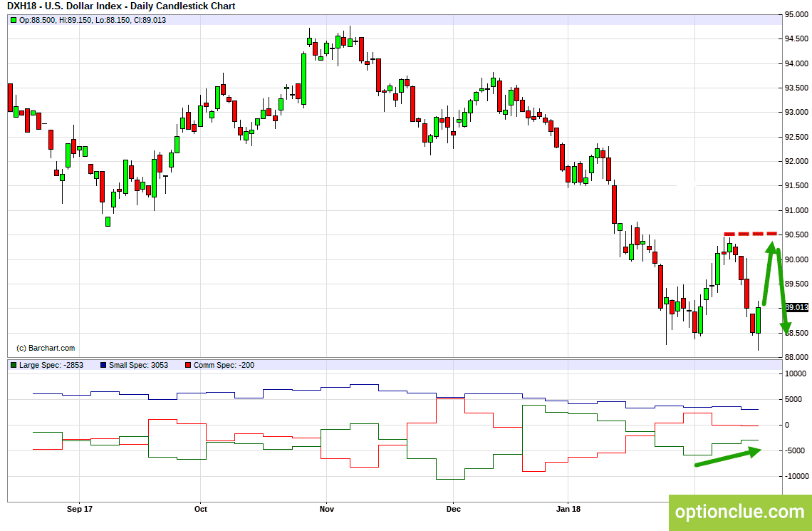Image resolution: width=812 pixels, height=531 pixels.
Task: Click the 'Dec' date axis label
Action: [453, 509]
